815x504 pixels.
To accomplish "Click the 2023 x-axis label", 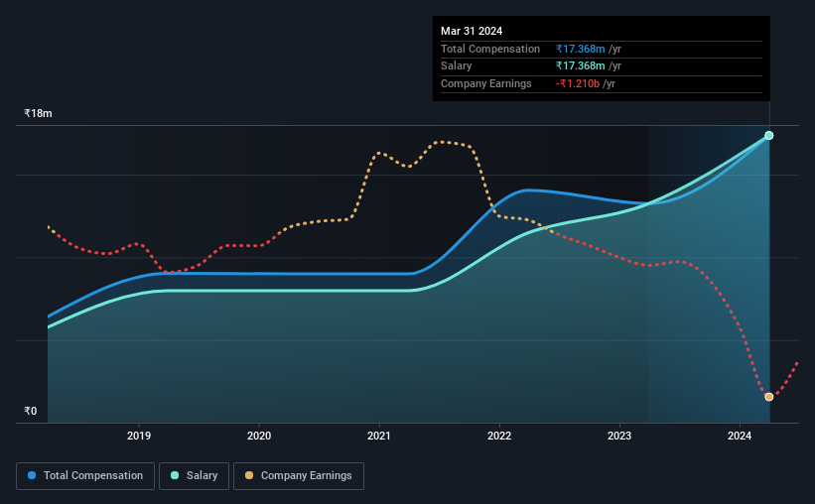I will (619, 436).
